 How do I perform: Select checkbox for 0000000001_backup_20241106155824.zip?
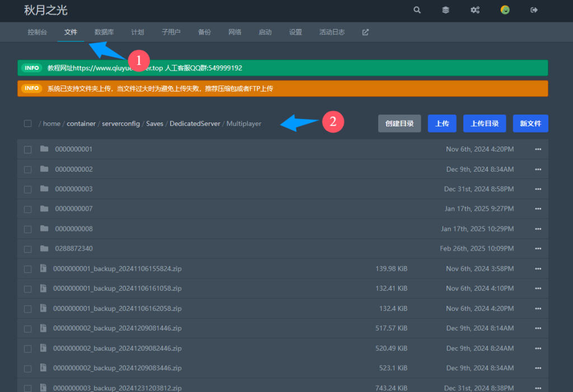(x=27, y=269)
